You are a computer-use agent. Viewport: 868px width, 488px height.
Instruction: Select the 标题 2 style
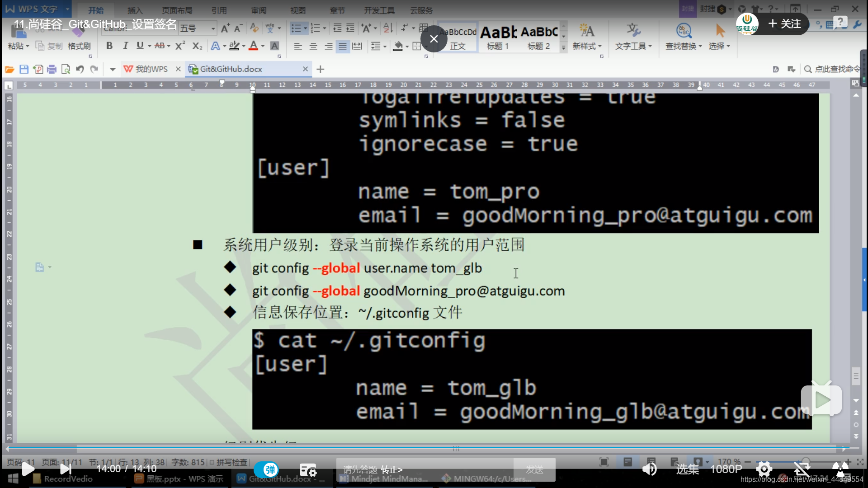(x=539, y=37)
